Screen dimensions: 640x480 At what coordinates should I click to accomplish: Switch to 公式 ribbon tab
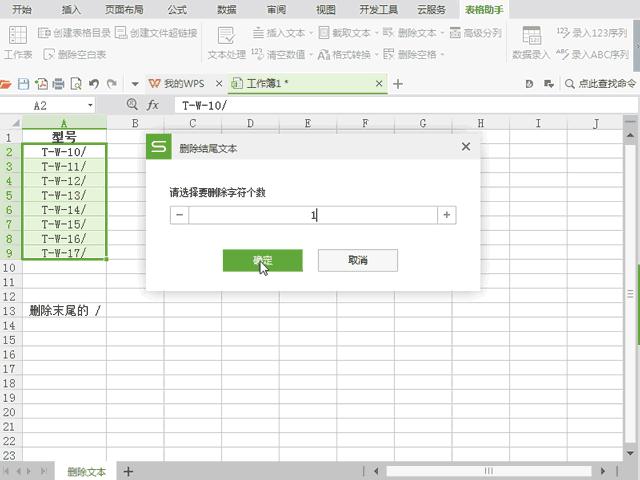[x=177, y=9]
